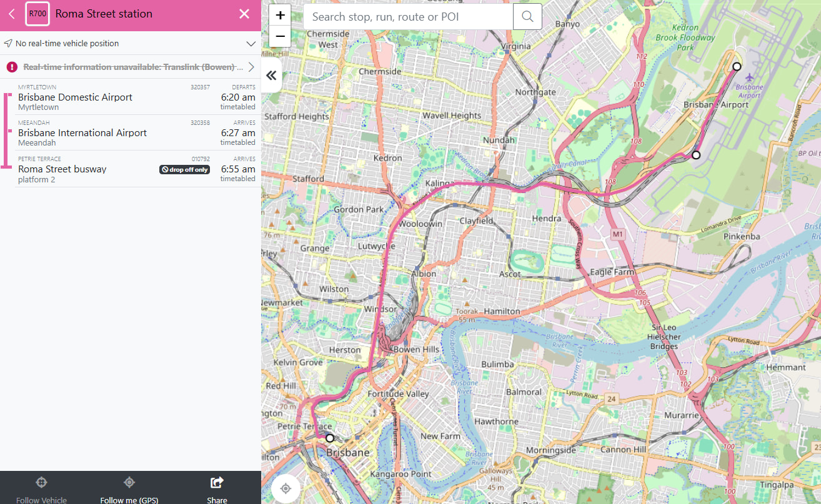Viewport: 821px width, 504px height.
Task: Click the Wooloowin map label
Action: [x=420, y=224]
